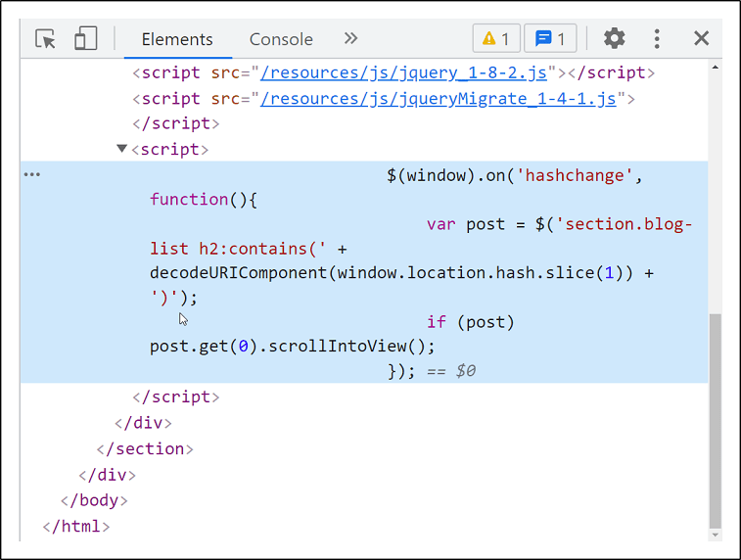Image resolution: width=741 pixels, height=560 pixels.
Task: Open the jqueryMigrate_1-4-1.js script link
Action: point(439,99)
